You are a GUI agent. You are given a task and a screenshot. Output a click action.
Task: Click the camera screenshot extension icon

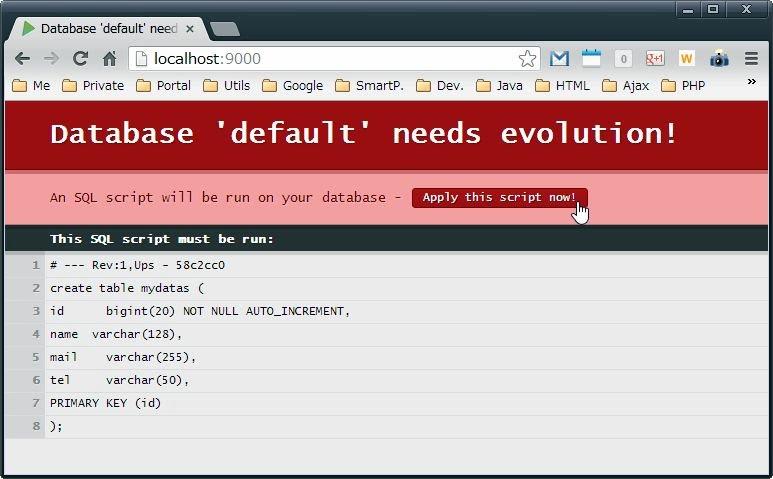719,59
